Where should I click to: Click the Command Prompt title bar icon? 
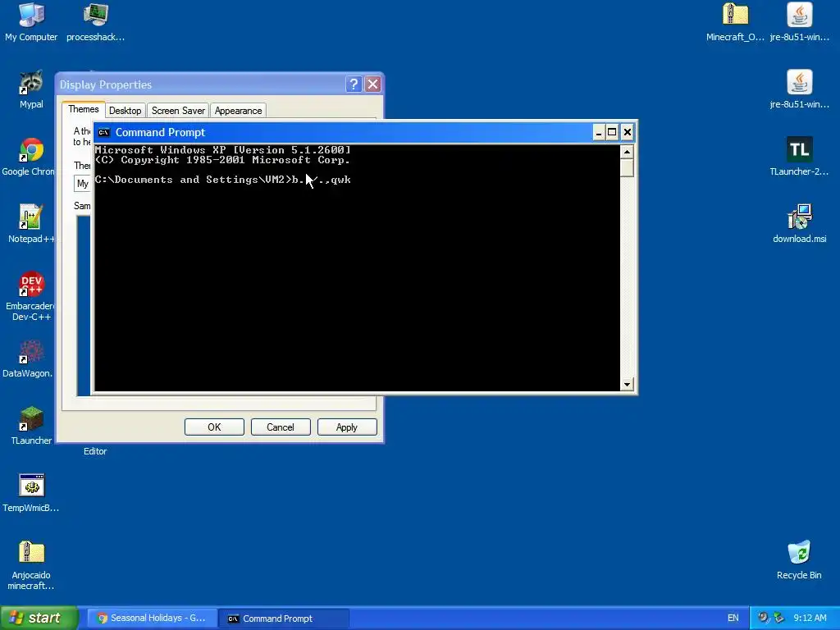click(104, 132)
